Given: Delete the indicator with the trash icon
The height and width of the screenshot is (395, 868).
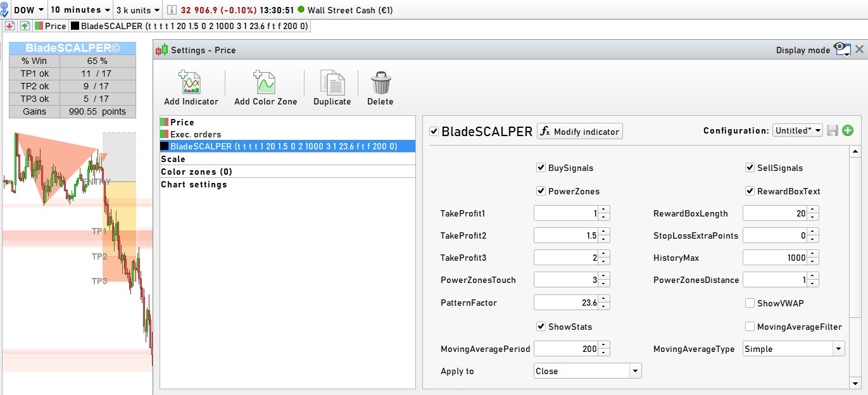Looking at the screenshot, I should [381, 82].
